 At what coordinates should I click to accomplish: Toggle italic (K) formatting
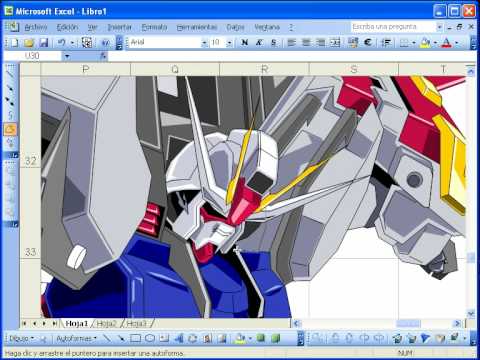click(259, 42)
